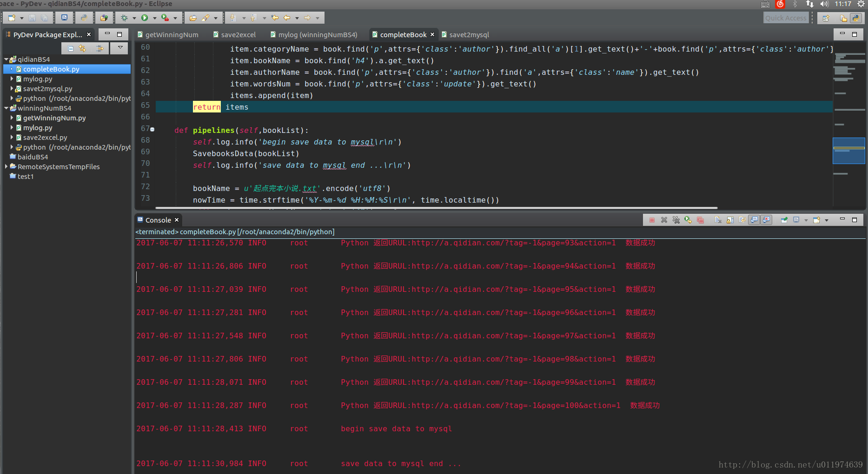The height and width of the screenshot is (474, 868).
Task: Expand the RemoteSystemsTempFiles folder
Action: click(6, 166)
